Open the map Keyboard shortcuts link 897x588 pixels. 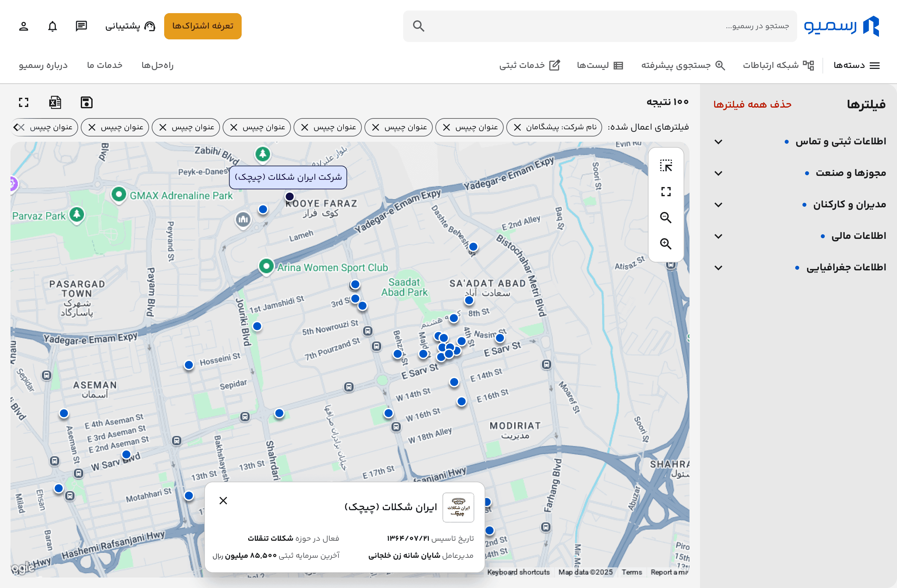pyautogui.click(x=518, y=572)
